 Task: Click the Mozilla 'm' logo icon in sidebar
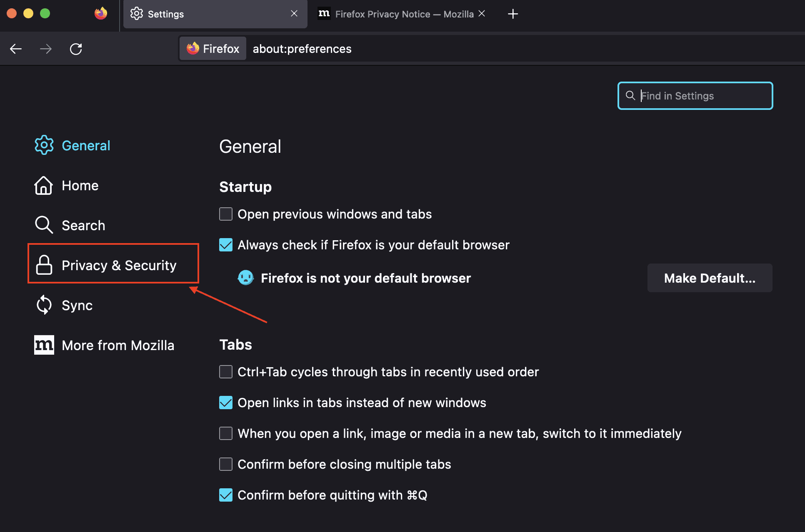point(44,345)
